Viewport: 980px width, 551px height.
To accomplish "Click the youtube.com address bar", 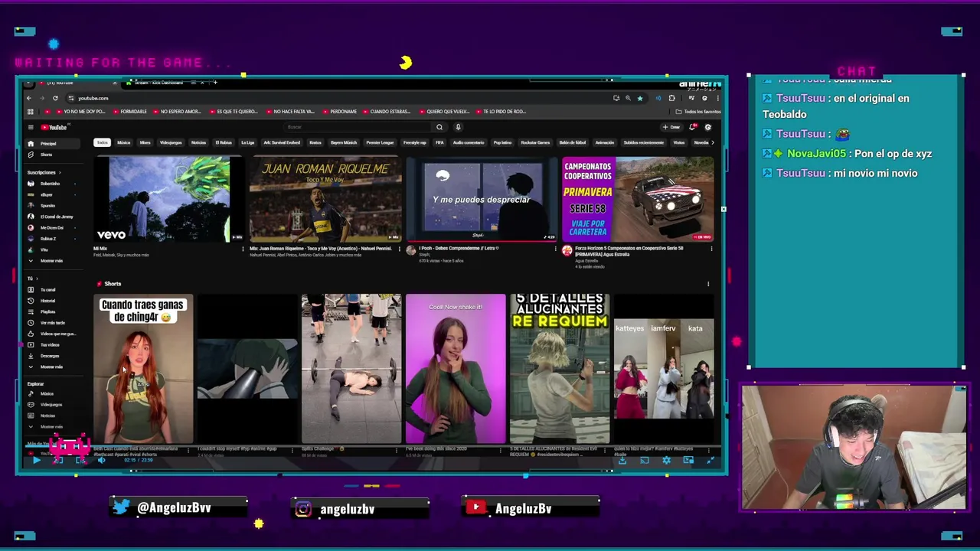I will [x=337, y=98].
